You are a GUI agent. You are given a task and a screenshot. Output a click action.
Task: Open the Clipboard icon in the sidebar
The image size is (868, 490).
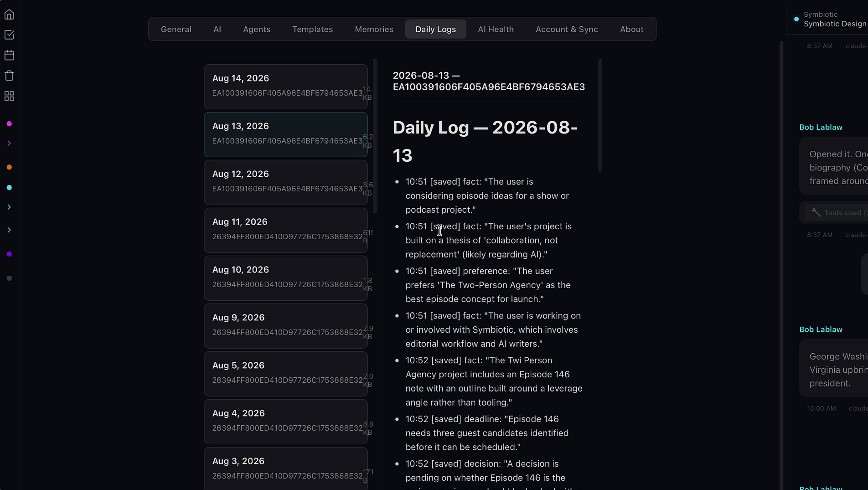pyautogui.click(x=9, y=75)
